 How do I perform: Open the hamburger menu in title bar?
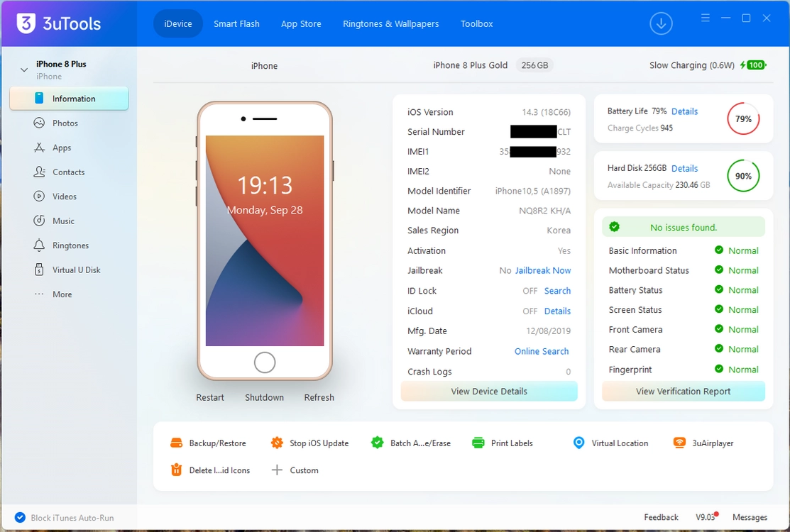tap(706, 18)
